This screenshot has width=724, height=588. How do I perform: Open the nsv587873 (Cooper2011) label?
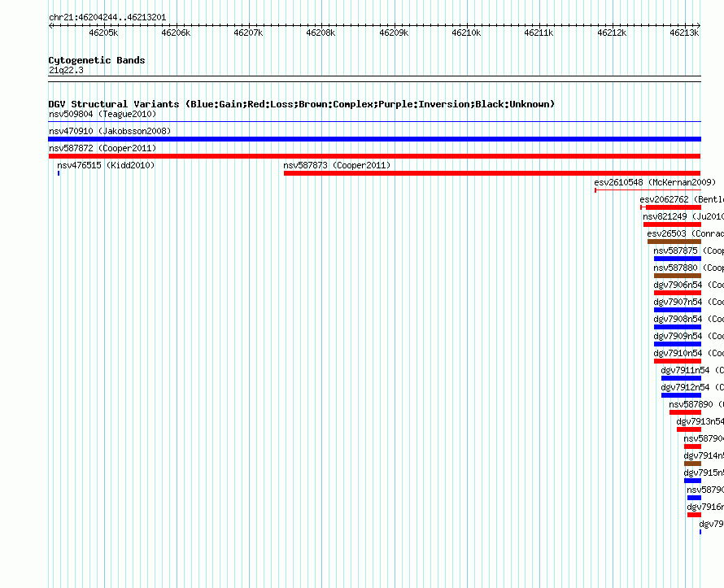pos(337,165)
